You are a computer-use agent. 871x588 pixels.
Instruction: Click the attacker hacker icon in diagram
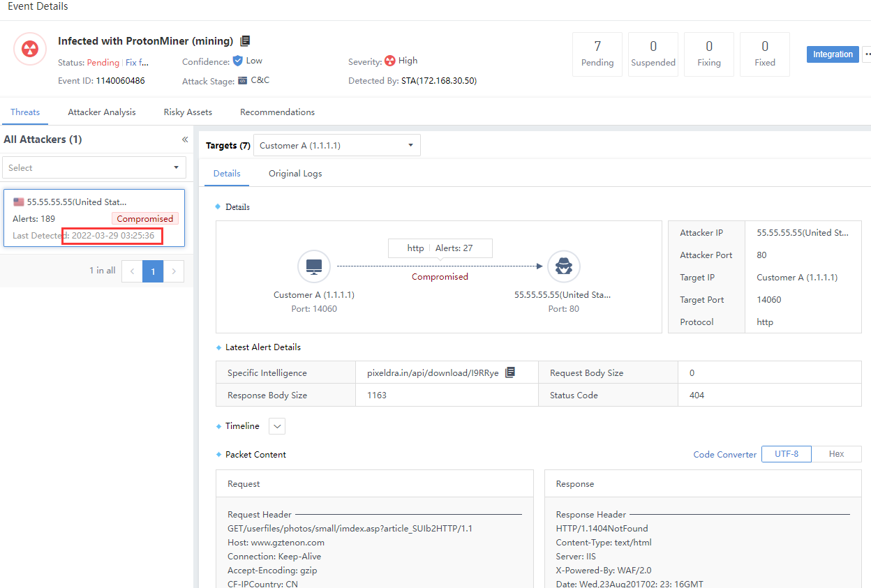click(563, 266)
